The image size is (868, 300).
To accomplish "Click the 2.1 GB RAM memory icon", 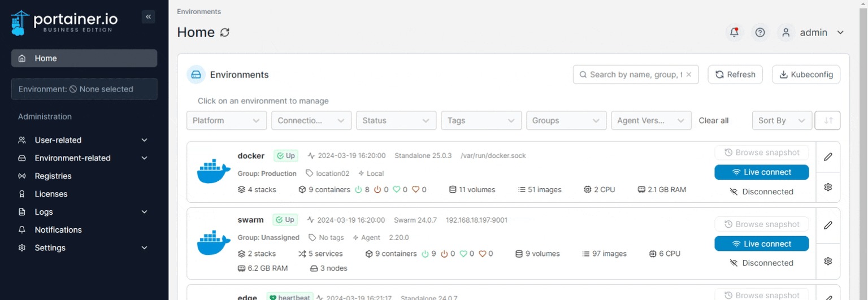I will coord(641,190).
